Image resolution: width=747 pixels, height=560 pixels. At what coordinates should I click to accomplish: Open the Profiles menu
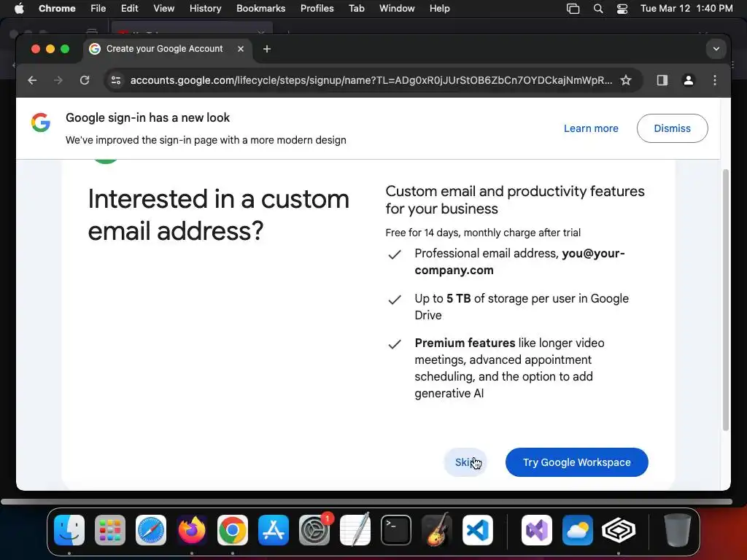(317, 8)
